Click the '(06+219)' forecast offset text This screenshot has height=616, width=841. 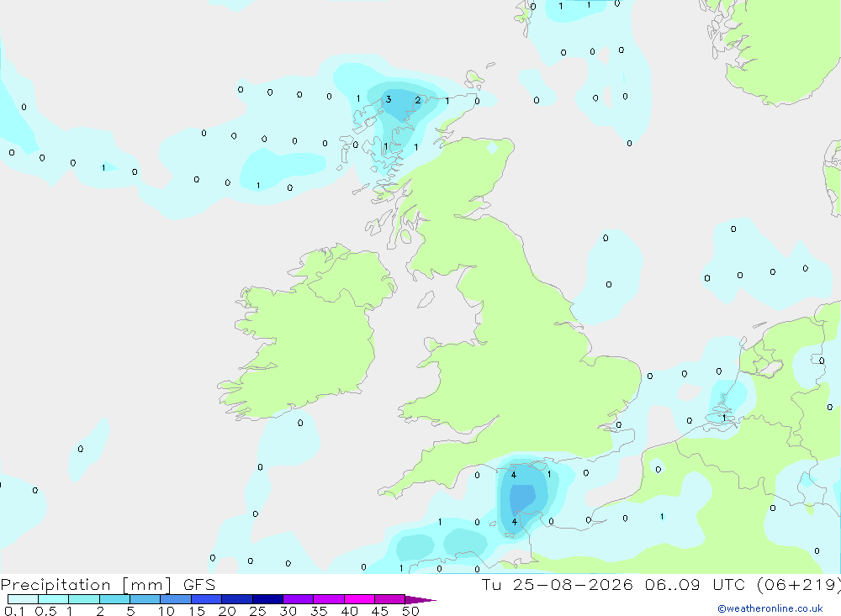pyautogui.click(x=799, y=584)
